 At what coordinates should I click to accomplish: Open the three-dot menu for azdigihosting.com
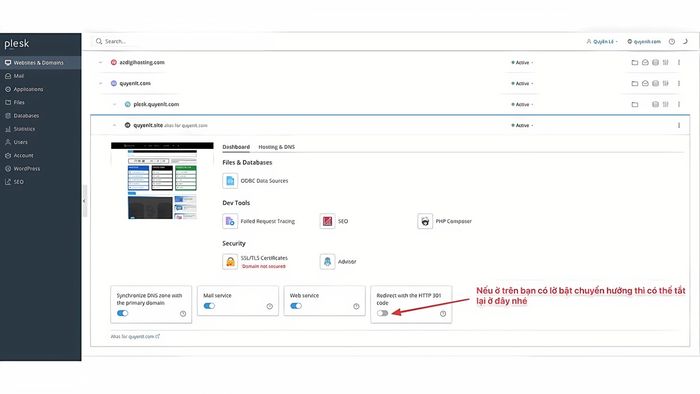679,62
